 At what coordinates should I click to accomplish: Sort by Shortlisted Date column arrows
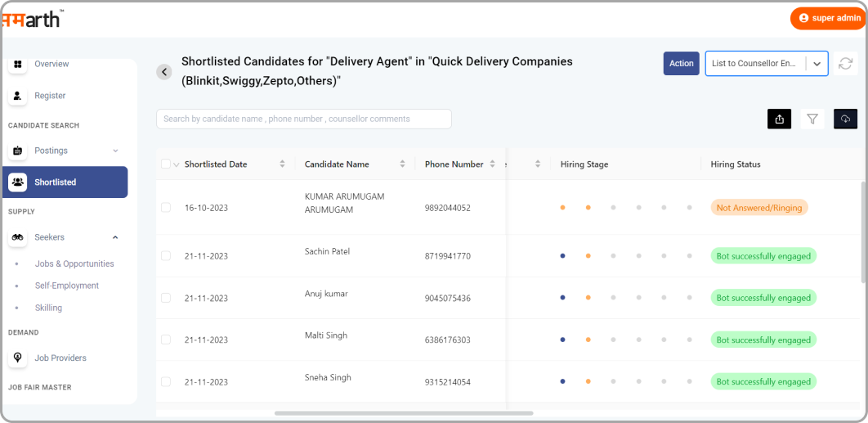coord(282,164)
